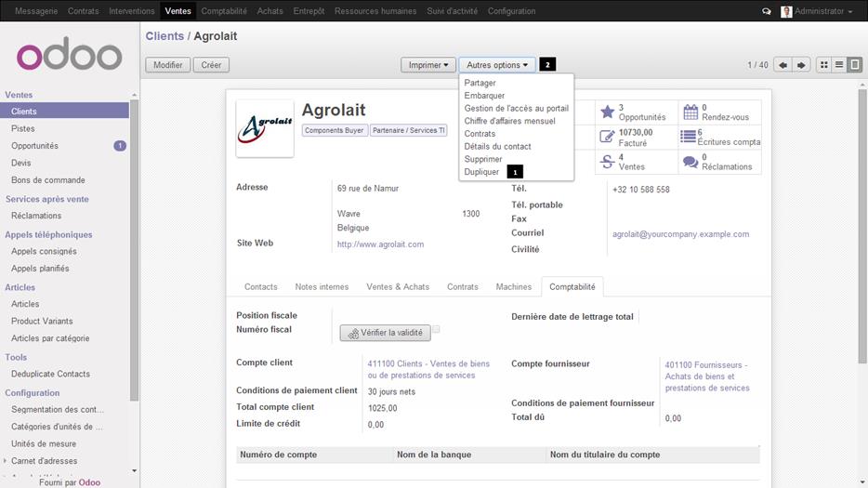Click the agrolait email address link
This screenshot has width=868, height=488.
point(680,234)
